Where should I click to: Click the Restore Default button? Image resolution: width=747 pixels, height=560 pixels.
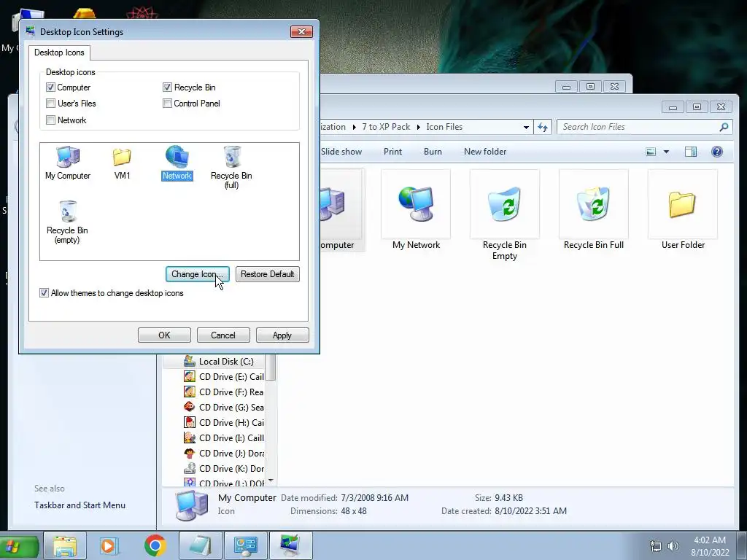[267, 274]
